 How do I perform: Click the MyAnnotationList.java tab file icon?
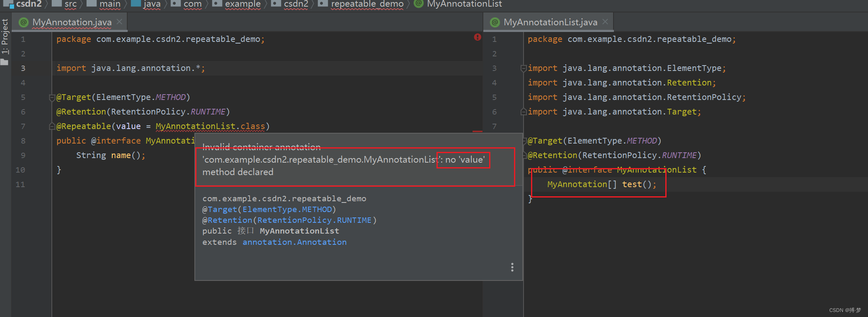(x=495, y=22)
